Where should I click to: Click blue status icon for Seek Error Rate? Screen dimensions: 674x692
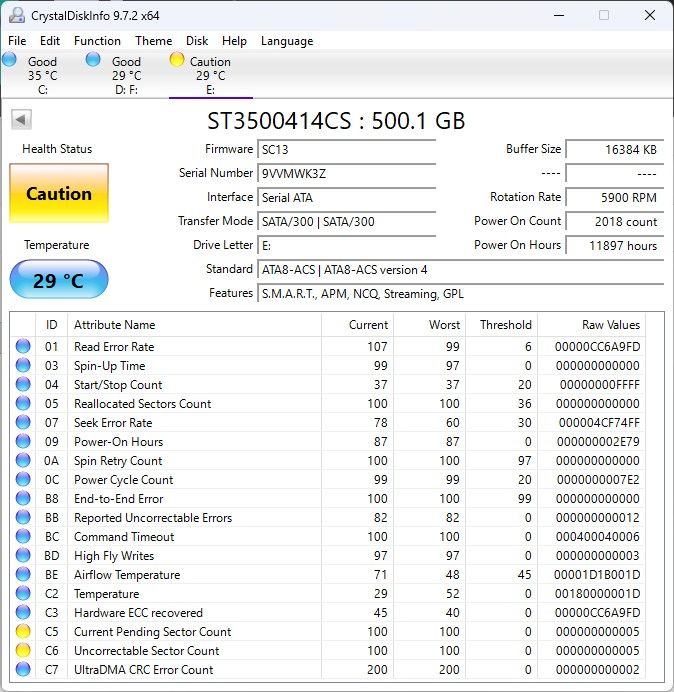point(23,422)
